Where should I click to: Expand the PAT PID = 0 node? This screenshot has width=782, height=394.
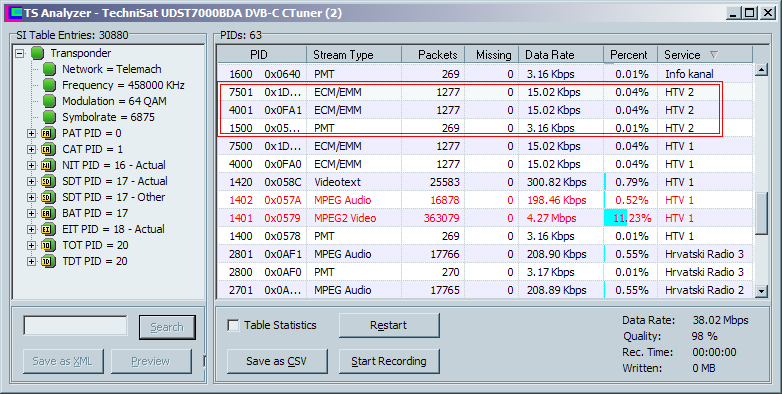pos(31,134)
